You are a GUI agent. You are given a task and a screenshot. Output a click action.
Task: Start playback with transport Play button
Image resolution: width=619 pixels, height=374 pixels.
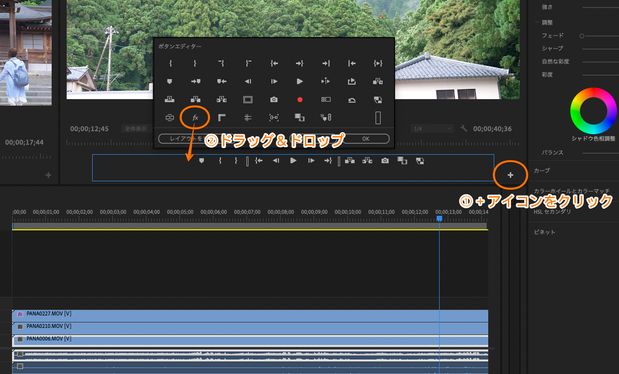click(293, 161)
